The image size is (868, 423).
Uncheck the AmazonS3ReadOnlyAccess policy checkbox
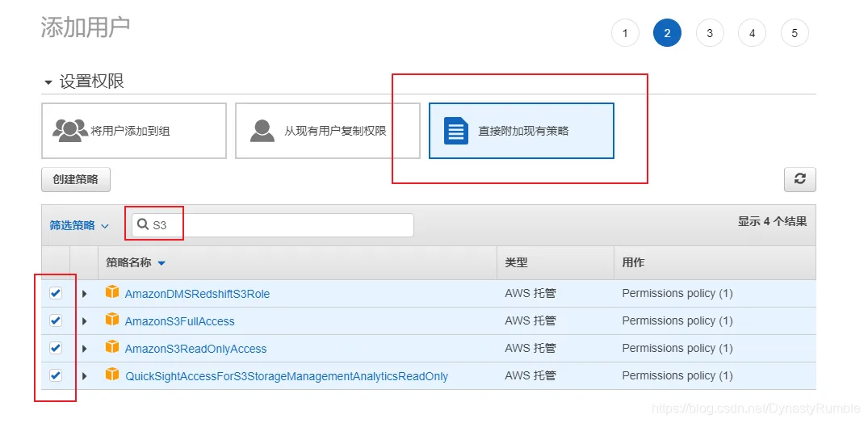tap(56, 348)
